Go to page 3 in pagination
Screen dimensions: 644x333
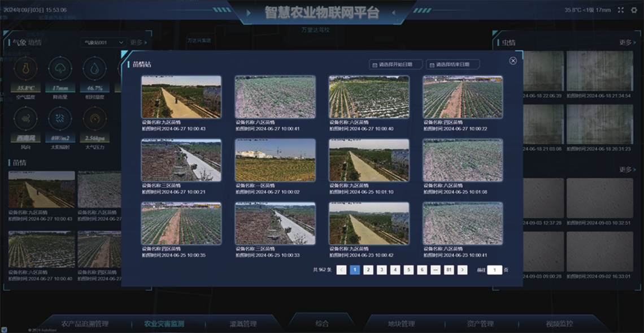(x=382, y=270)
